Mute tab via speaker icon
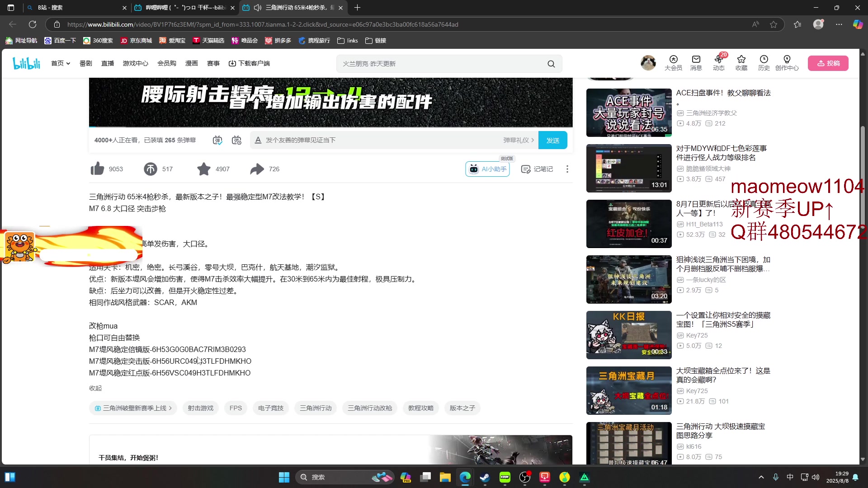 (x=258, y=8)
